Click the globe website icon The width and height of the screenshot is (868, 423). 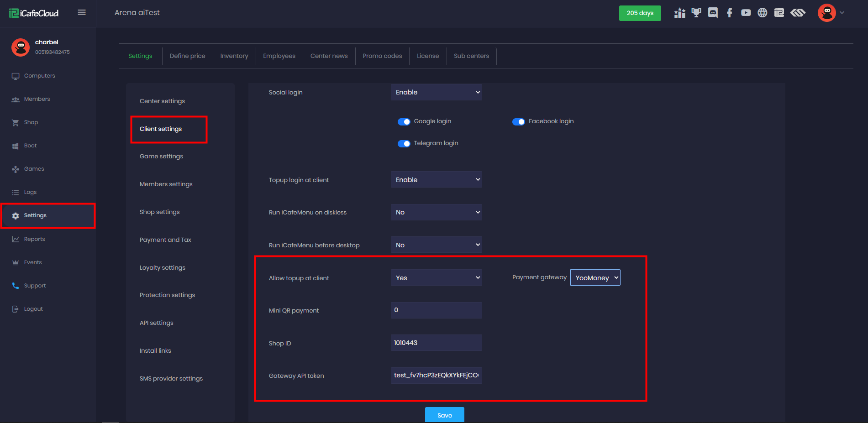pos(762,13)
